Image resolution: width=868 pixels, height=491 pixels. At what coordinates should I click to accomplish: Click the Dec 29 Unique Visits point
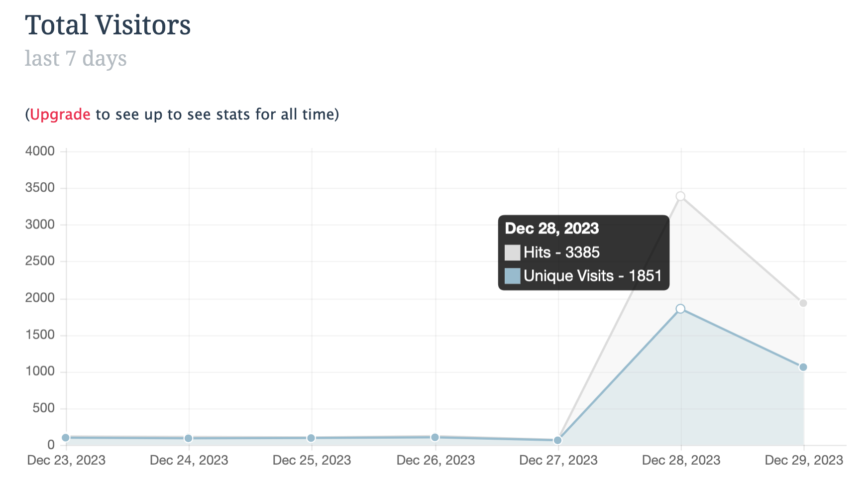point(803,367)
